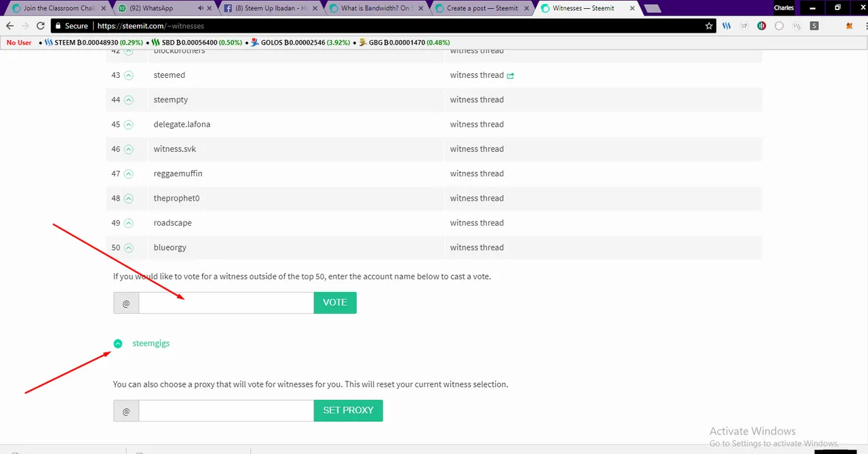Click the STEEM price ticker entry
This screenshot has width=868, height=454.
tap(94, 42)
